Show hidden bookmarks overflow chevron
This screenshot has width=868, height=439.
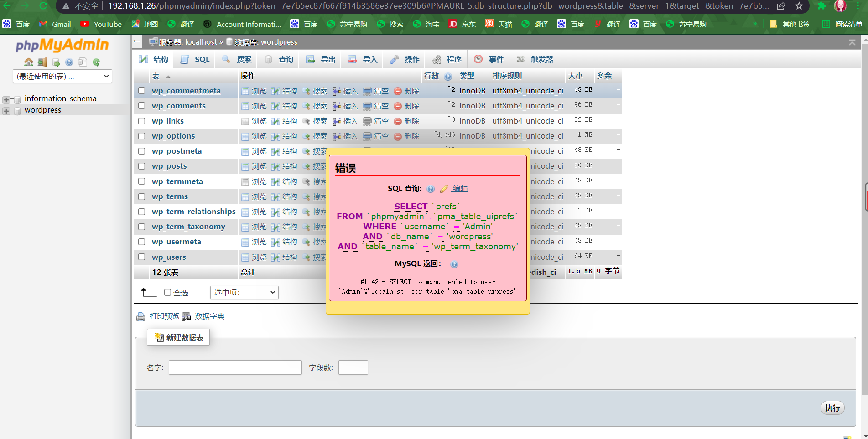coord(755,24)
